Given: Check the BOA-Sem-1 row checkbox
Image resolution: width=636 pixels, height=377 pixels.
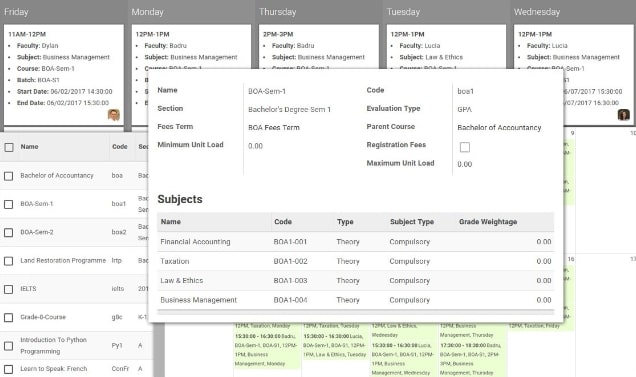Looking at the screenshot, I should [x=9, y=204].
